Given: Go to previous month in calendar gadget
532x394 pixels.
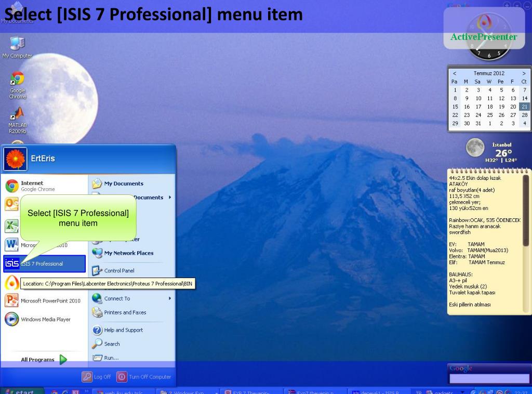Looking at the screenshot, I should coord(455,73).
